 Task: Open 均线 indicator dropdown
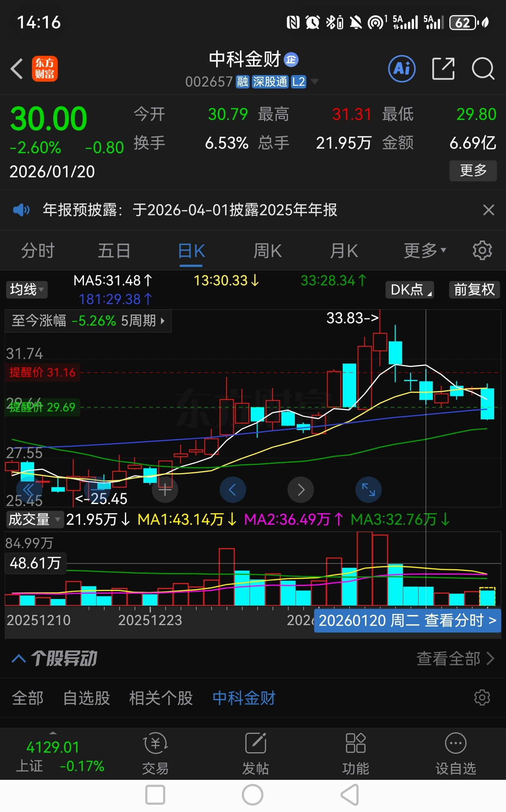pos(26,289)
